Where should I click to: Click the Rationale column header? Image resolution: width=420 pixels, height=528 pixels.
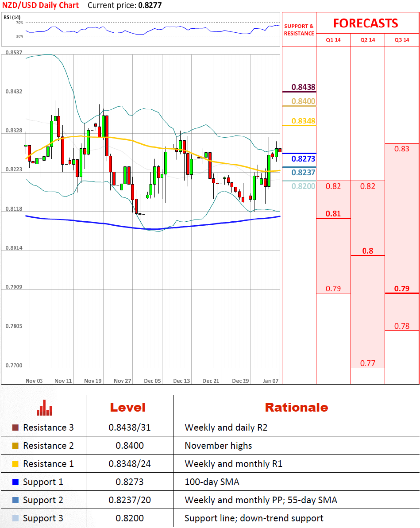(296, 407)
